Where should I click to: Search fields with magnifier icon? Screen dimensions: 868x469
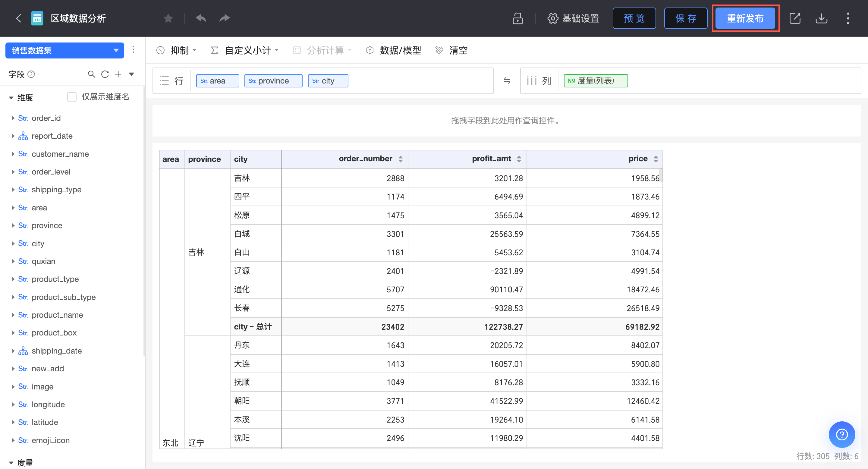pyautogui.click(x=91, y=74)
